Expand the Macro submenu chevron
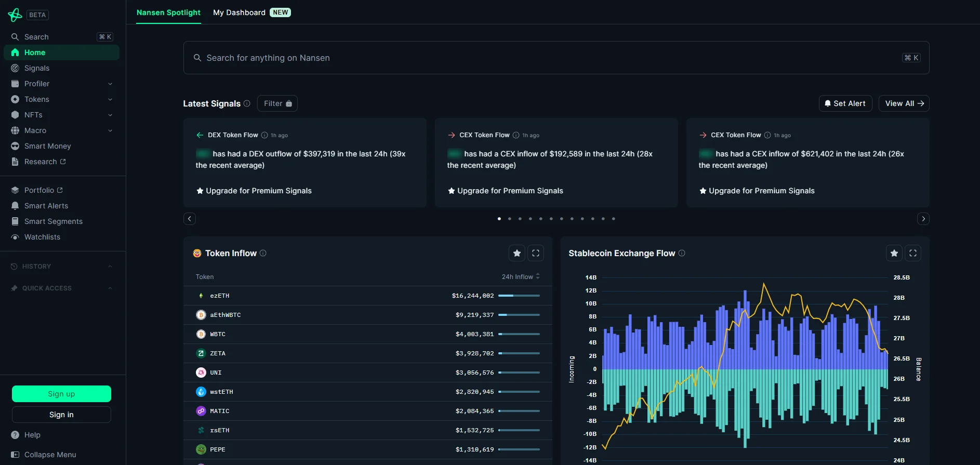980x465 pixels. [110, 130]
